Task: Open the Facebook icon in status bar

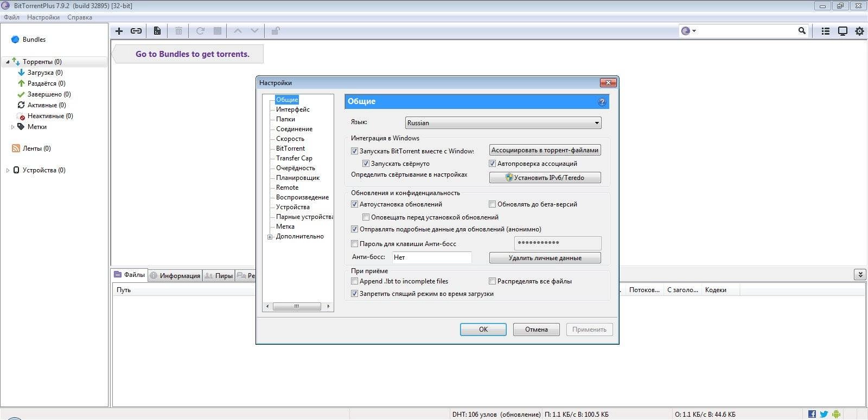Action: (812, 414)
